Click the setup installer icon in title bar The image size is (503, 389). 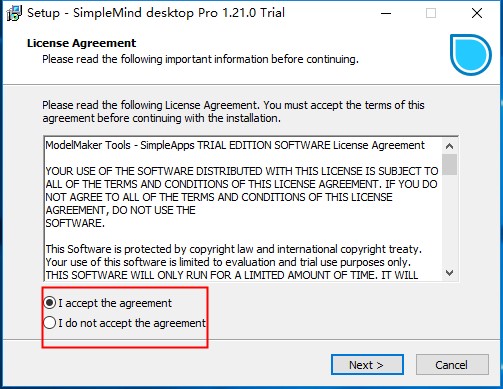(x=14, y=13)
